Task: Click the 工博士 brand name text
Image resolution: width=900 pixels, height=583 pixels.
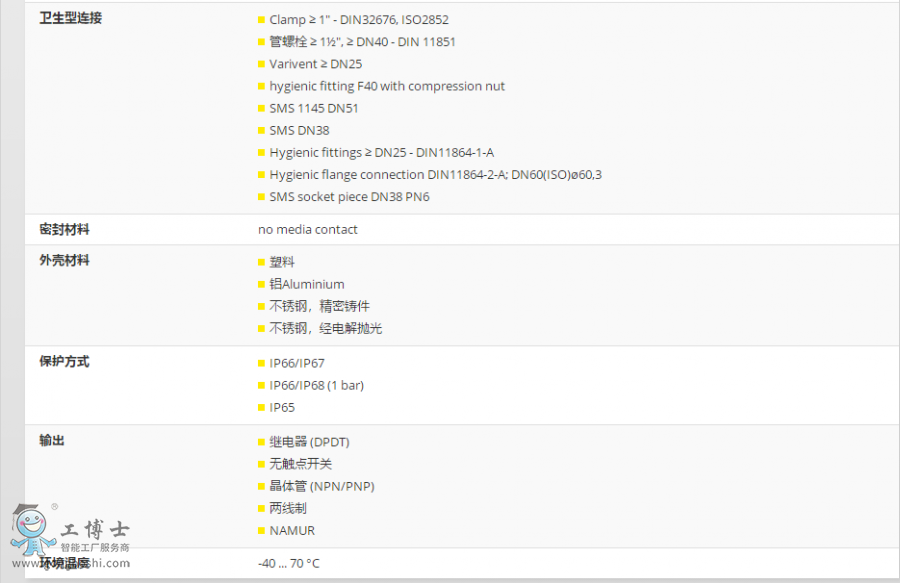Action: click(x=95, y=530)
